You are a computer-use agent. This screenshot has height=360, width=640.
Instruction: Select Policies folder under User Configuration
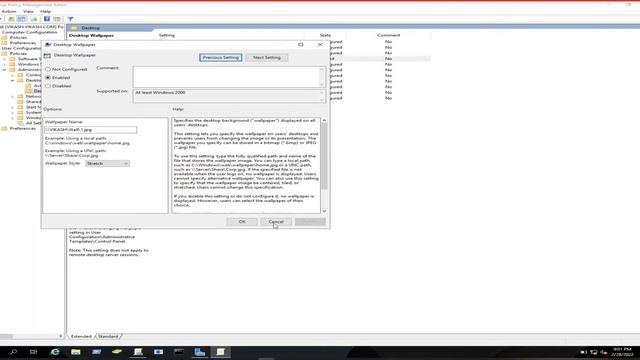click(x=18, y=53)
